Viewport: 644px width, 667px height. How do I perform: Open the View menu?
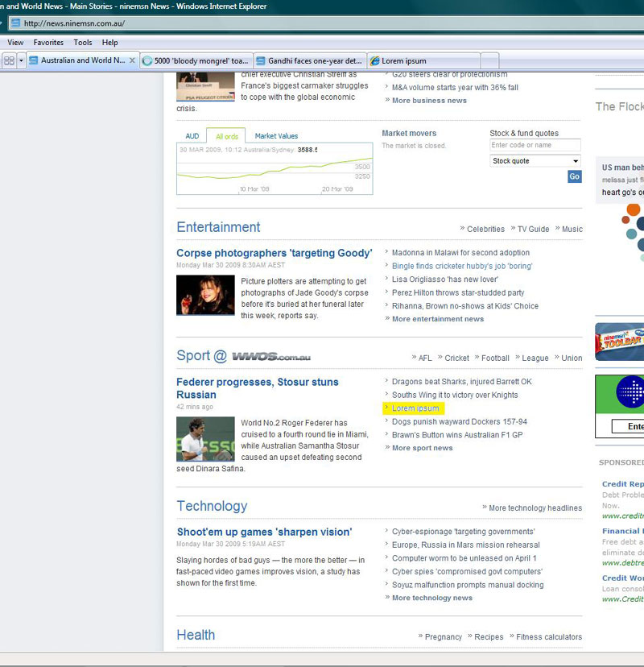pyautogui.click(x=15, y=43)
